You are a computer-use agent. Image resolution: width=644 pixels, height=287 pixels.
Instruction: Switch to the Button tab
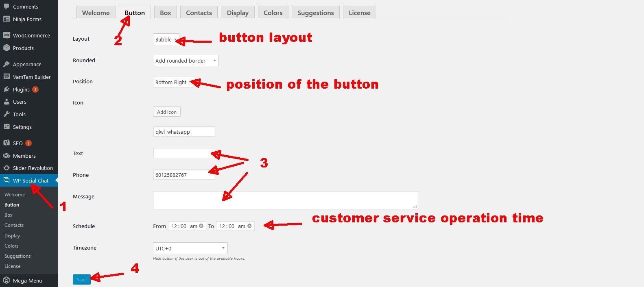point(135,13)
